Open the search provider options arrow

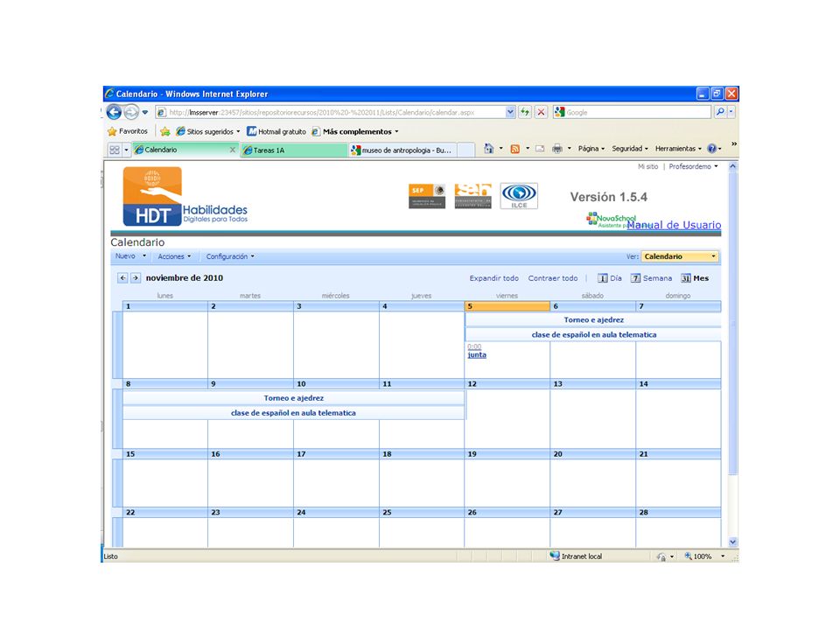click(731, 112)
